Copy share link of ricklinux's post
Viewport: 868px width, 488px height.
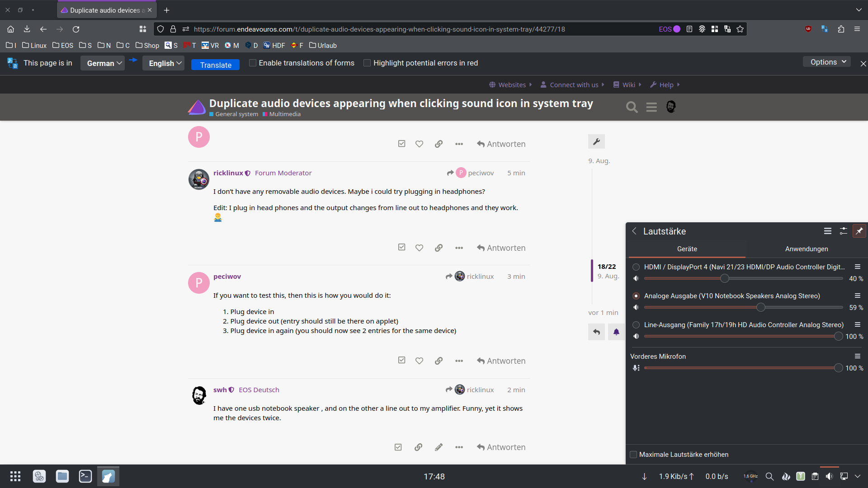click(439, 248)
